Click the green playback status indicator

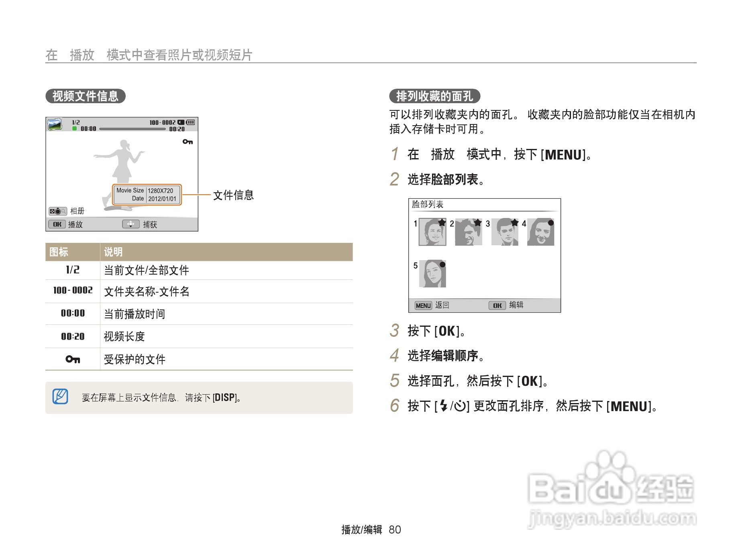tap(74, 128)
